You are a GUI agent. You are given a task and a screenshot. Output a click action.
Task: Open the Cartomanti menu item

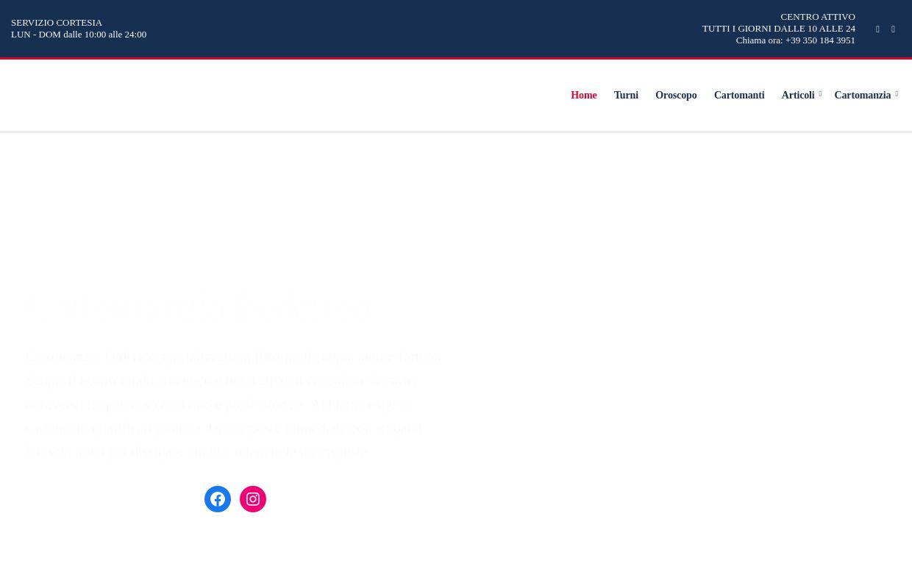738,96
